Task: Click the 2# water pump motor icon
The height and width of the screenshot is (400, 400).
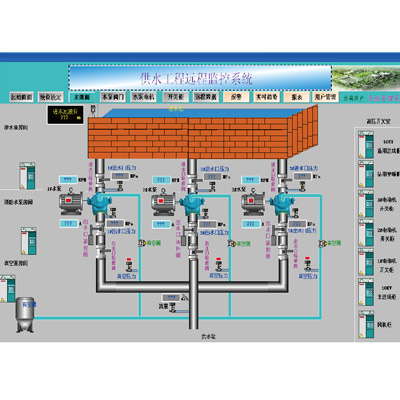Action: point(163,202)
